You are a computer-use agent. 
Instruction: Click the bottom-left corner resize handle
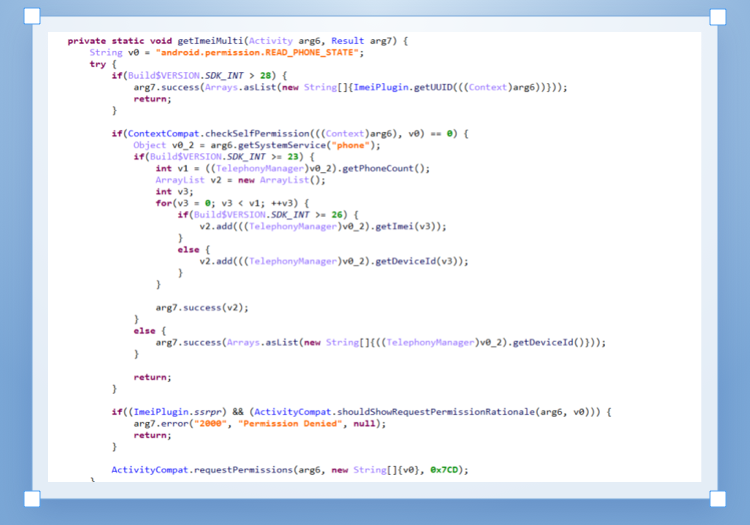click(32, 498)
